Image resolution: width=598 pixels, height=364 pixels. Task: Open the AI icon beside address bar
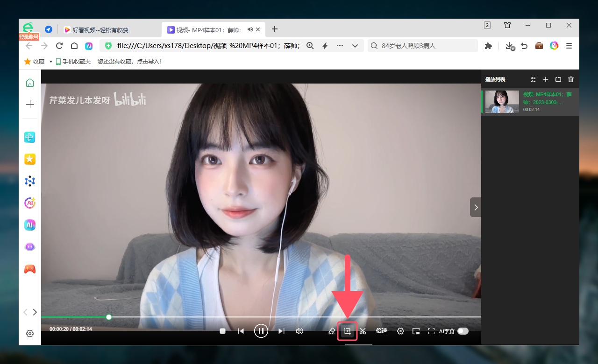pos(89,46)
